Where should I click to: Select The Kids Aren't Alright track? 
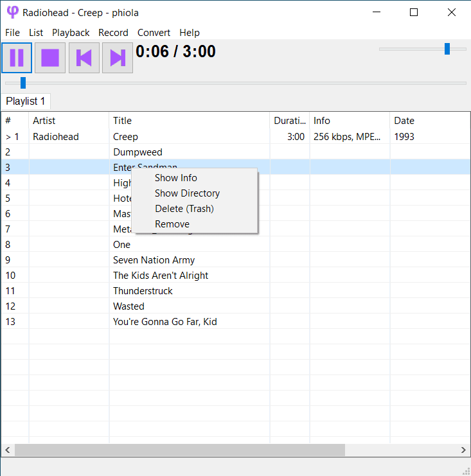pos(161,276)
